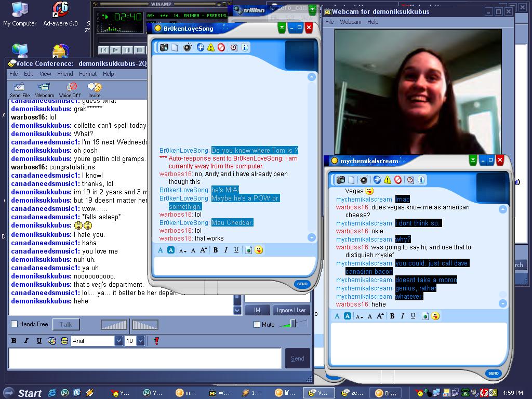Click the Talk button
532x399 pixels.
pos(66,324)
